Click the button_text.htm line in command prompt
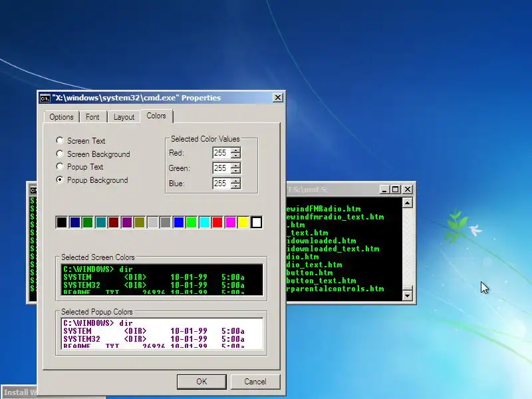Screen dimensions: 532x399 (321, 281)
